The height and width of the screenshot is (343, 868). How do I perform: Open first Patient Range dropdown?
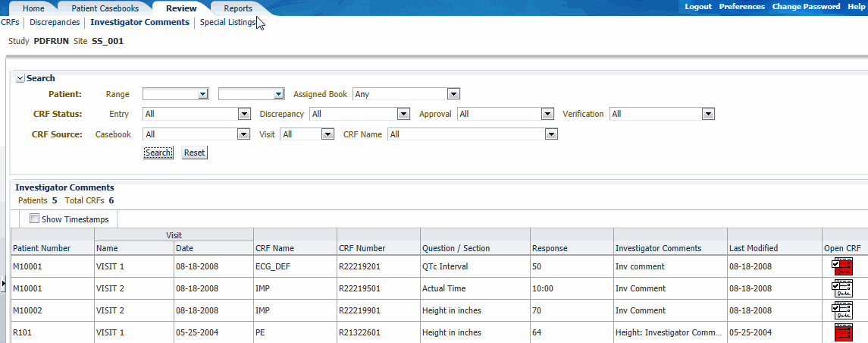203,94
